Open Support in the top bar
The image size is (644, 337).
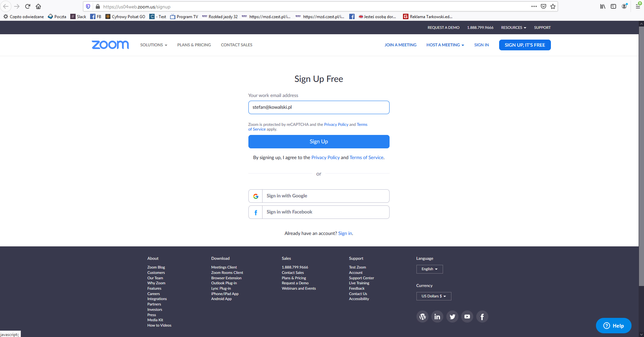[542, 28]
